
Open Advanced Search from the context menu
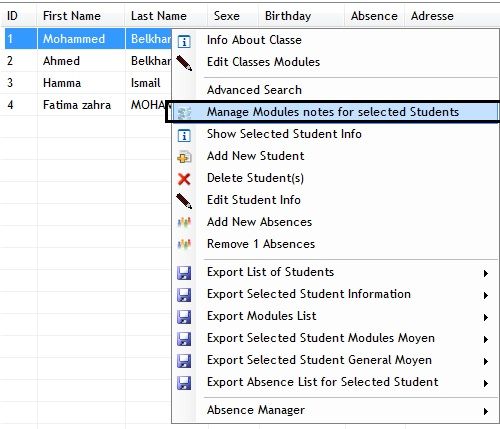(x=334, y=90)
